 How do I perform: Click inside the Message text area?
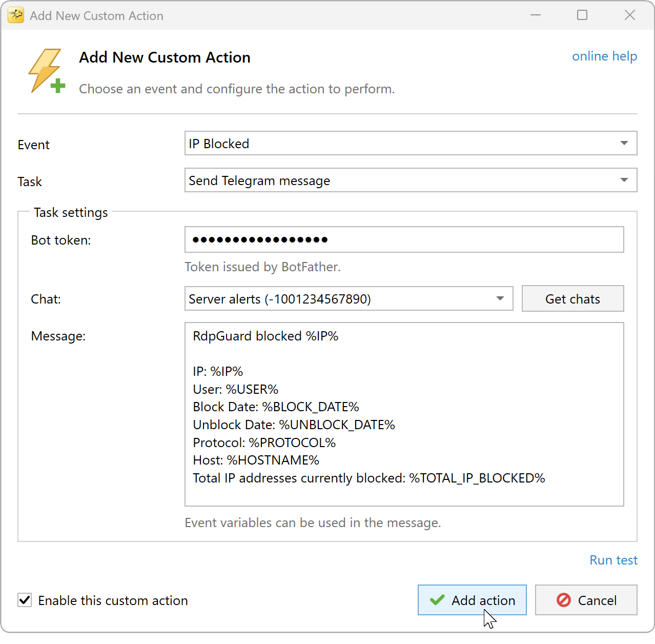[404, 414]
